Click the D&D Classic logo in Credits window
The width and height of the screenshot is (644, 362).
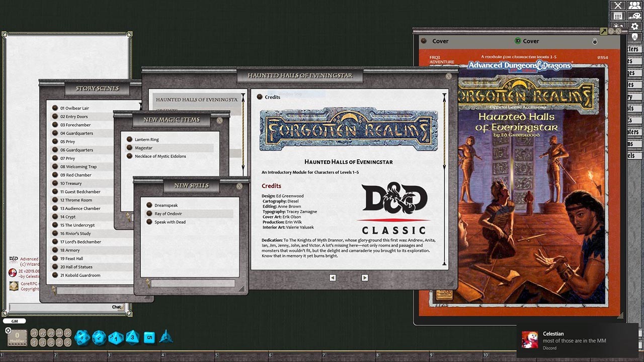tap(394, 201)
